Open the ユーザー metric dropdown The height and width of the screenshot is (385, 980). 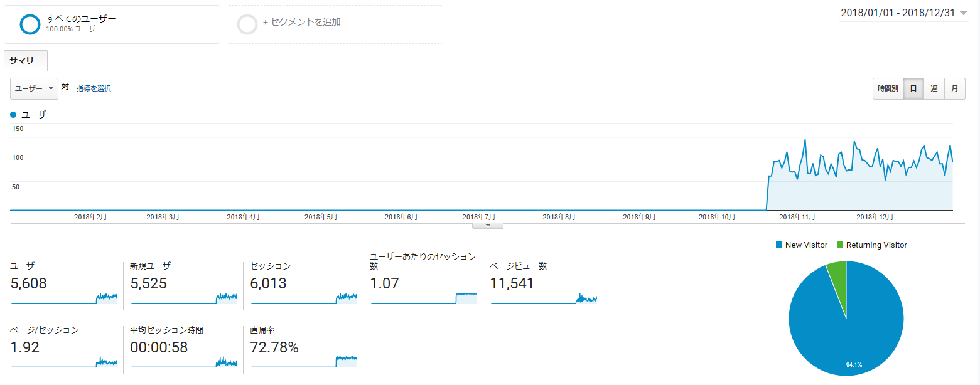tap(34, 89)
